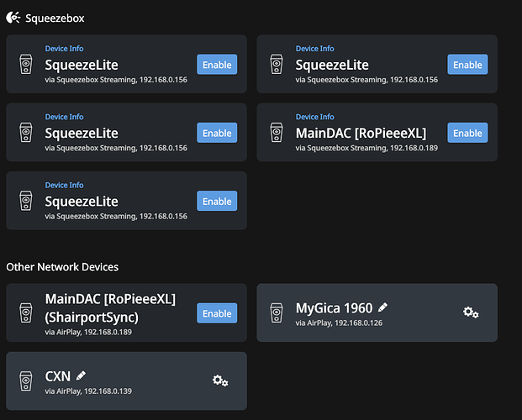Click the speaker icon beside MyGica 1960

(x=277, y=312)
